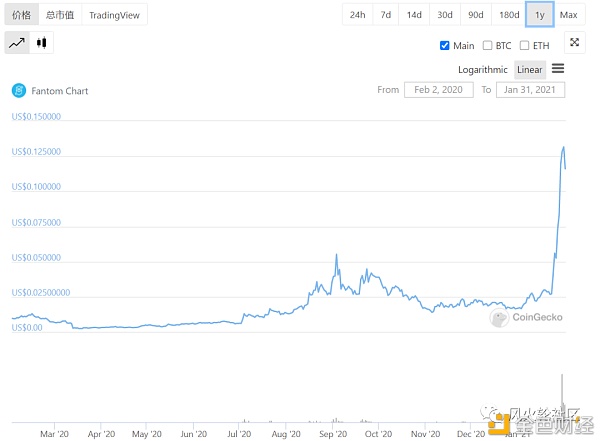Image resolution: width=600 pixels, height=441 pixels.
Task: Click the US$0.150000 axis label
Action: pos(36,116)
